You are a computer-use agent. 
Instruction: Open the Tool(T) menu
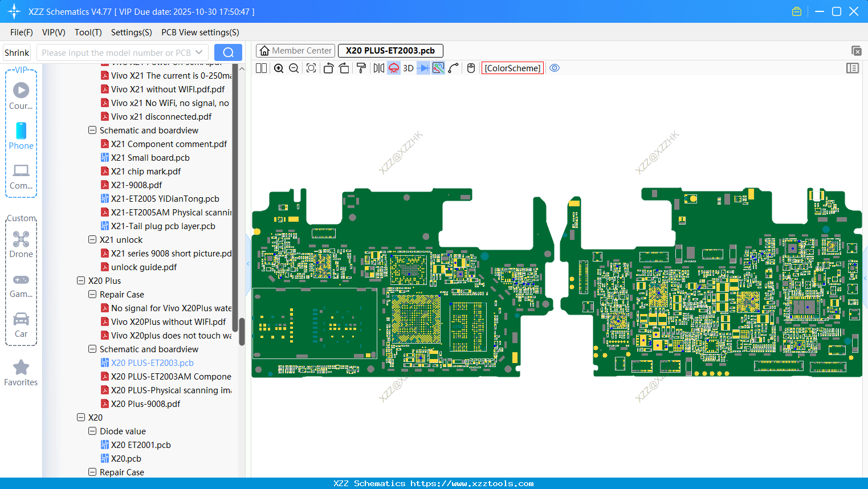(x=88, y=32)
